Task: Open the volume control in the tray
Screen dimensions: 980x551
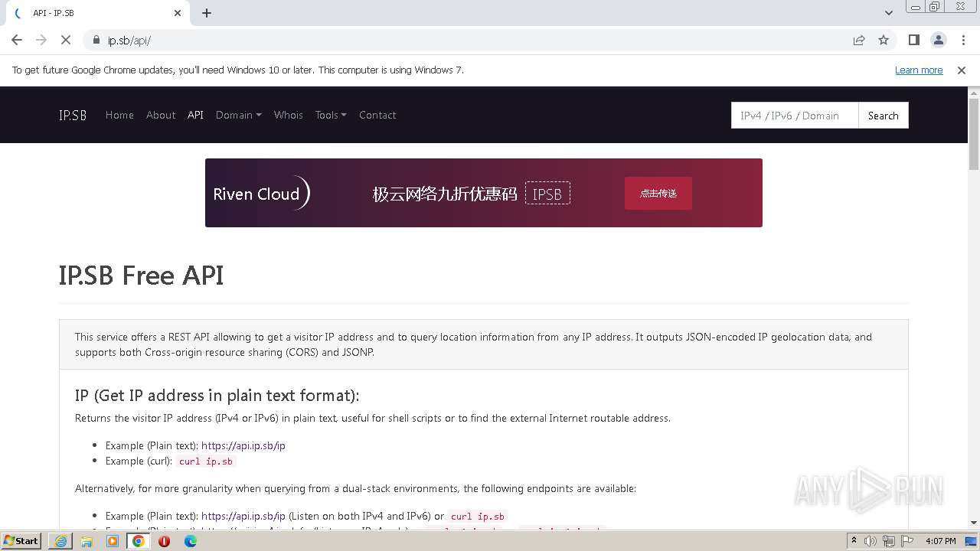Action: pyautogui.click(x=871, y=541)
